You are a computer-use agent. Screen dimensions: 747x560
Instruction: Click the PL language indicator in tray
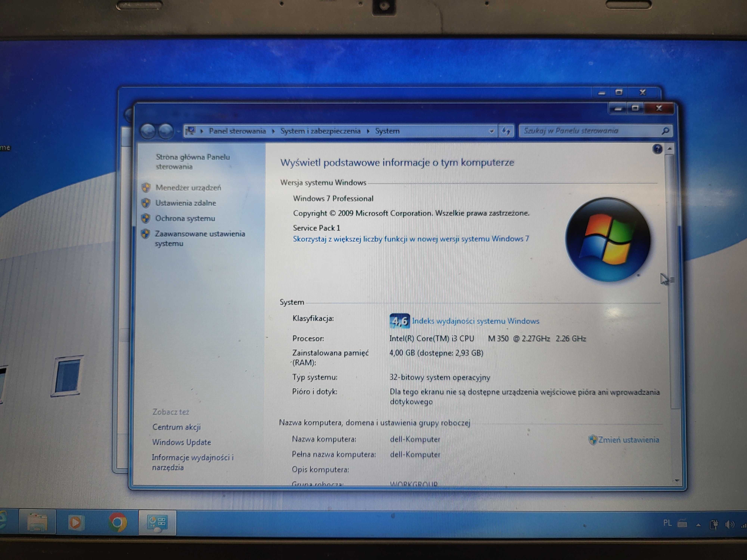click(x=667, y=523)
